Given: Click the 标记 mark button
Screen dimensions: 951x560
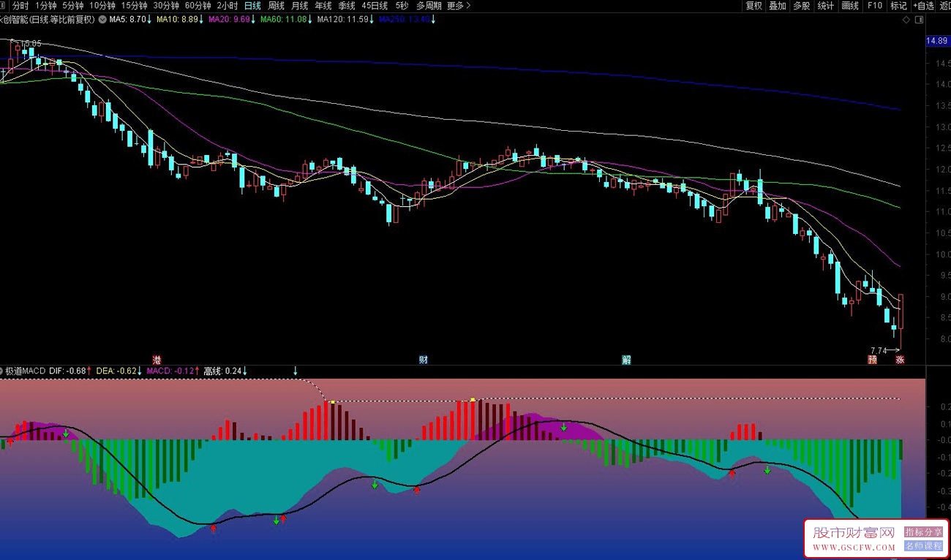Looking at the screenshot, I should [x=898, y=5].
